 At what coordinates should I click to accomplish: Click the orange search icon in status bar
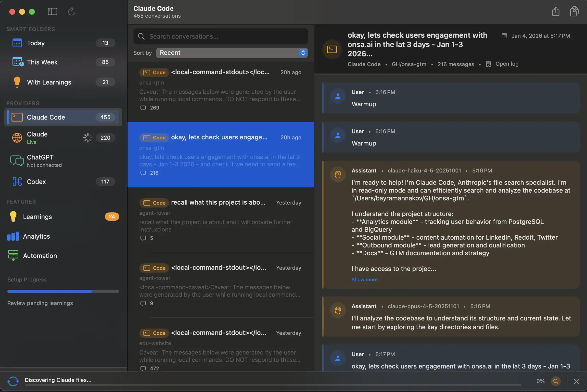click(555, 381)
